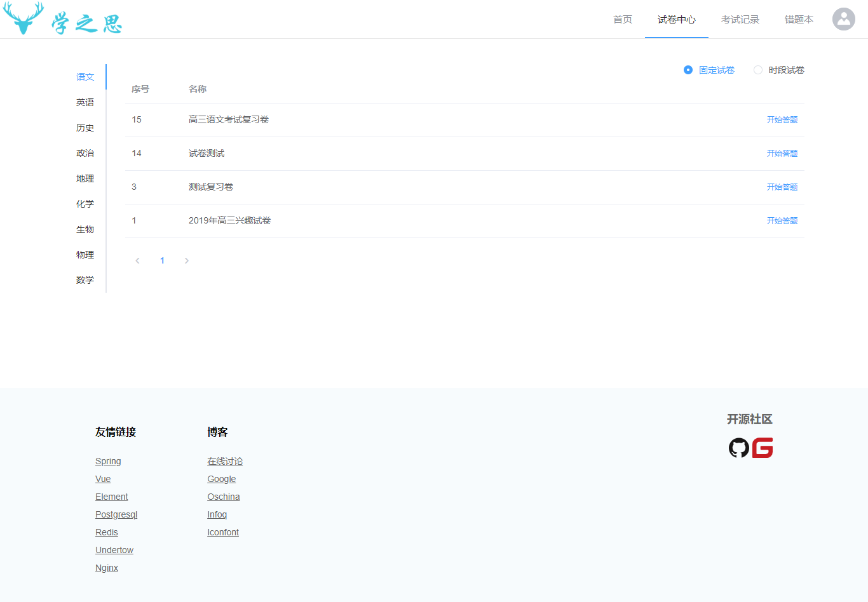The image size is (868, 602).
Task: Go to 首页 in the navigation
Action: pyautogui.click(x=622, y=20)
